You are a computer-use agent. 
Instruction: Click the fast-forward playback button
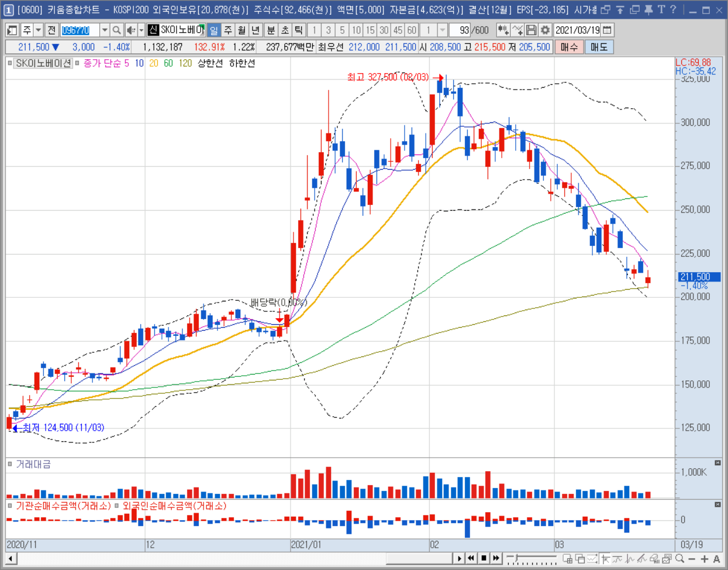click(x=496, y=558)
